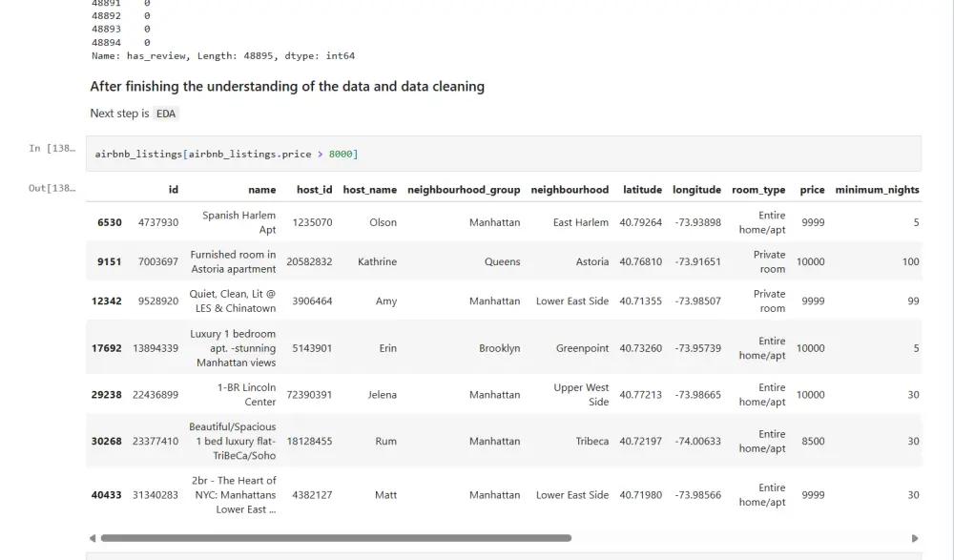Screen dimensions: 954x560
Task: Click the id value 4737930
Action: [158, 223]
